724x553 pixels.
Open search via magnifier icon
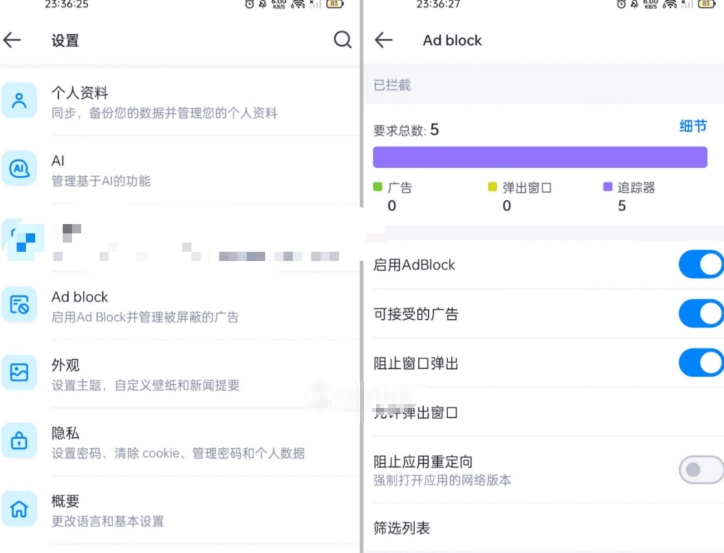coord(342,40)
